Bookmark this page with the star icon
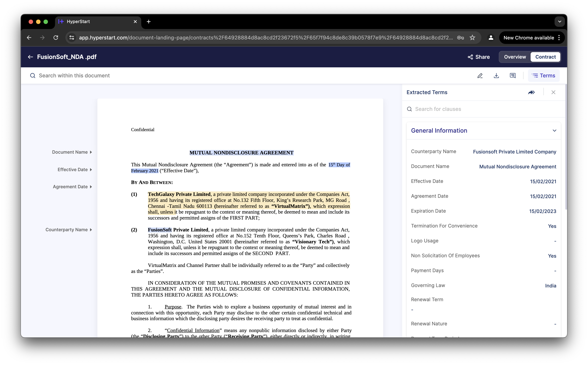The width and height of the screenshot is (588, 365). 472,38
